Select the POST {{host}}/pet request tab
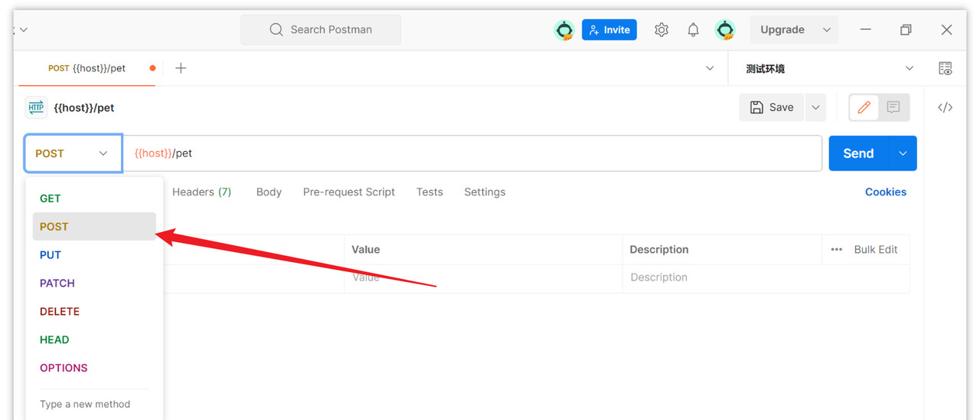Image resolution: width=980 pixels, height=420 pixels. 87,68
